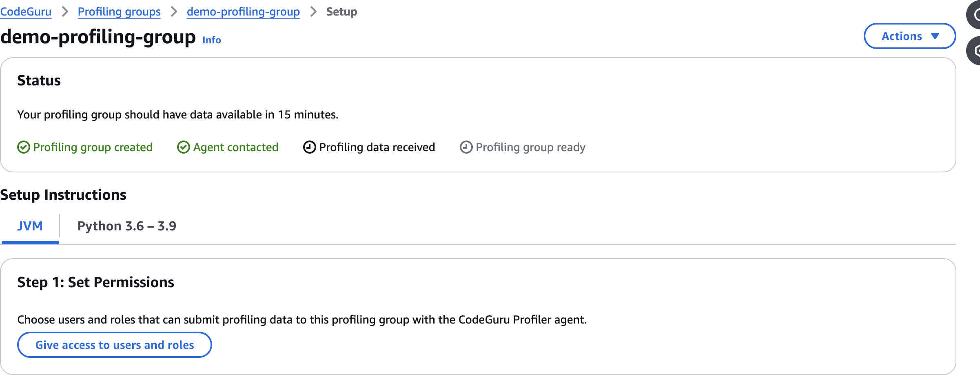Select the Python 3.6 – 3.9 tab
The width and height of the screenshot is (980, 375).
click(126, 226)
